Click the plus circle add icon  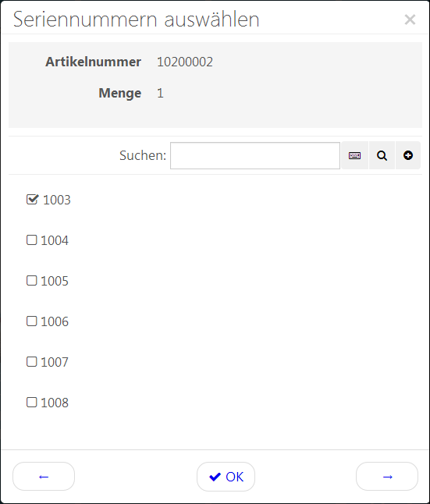coord(408,155)
